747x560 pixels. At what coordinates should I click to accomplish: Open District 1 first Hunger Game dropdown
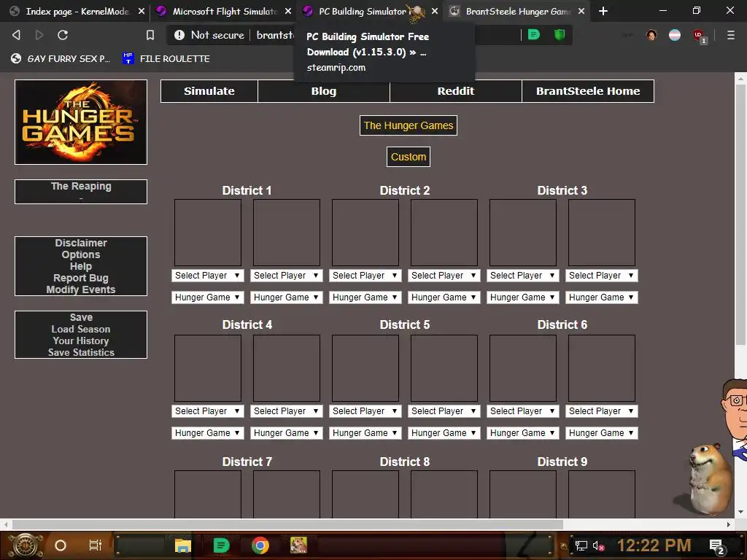(x=208, y=297)
